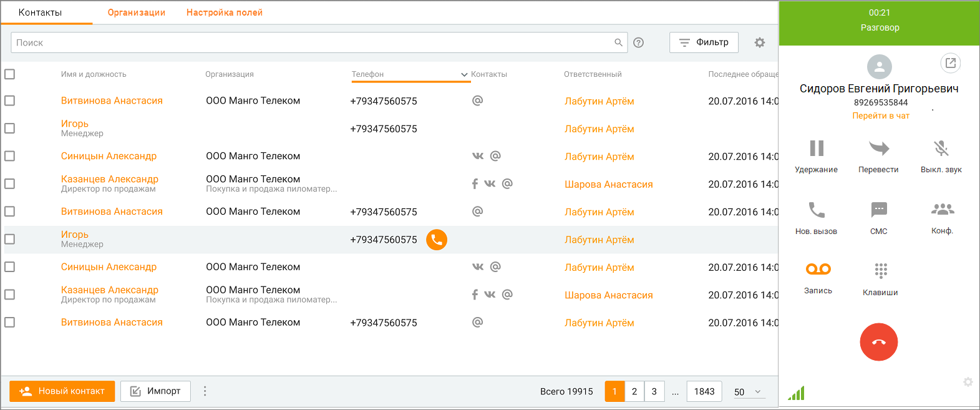Click the orange call icon beside Игорь's phone

[437, 240]
